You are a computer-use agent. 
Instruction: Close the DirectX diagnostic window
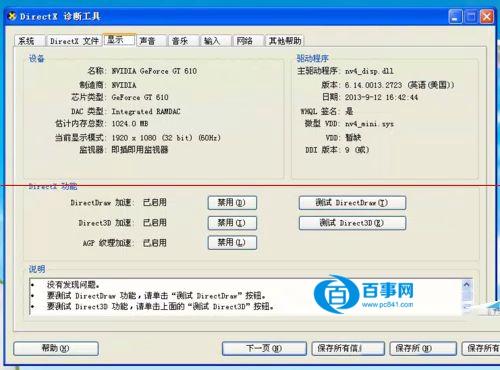tap(486, 17)
